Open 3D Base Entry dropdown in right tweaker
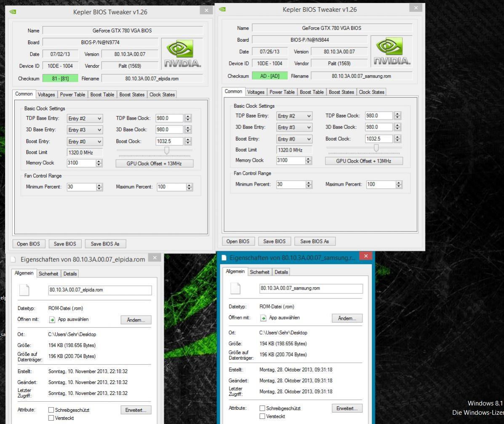 coord(294,127)
